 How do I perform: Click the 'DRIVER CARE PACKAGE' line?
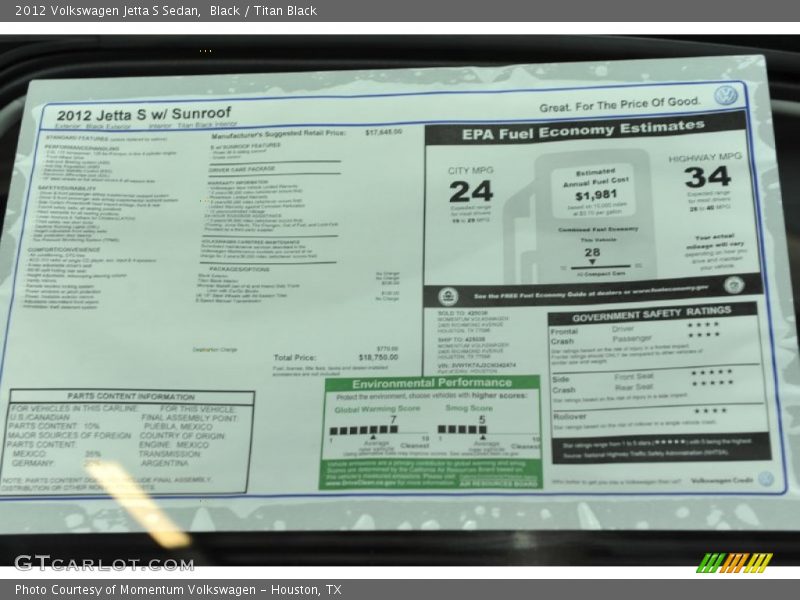pos(242,169)
